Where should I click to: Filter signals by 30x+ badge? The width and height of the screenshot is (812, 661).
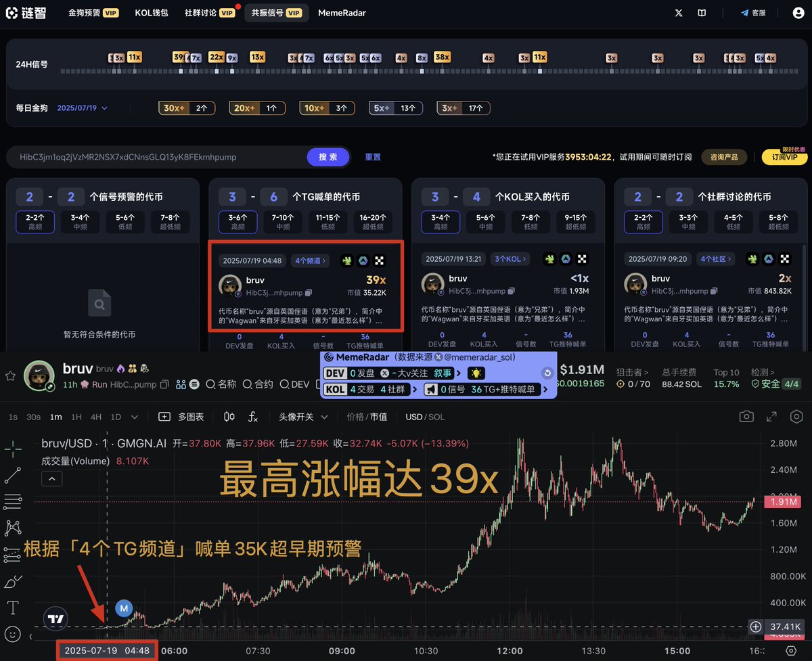click(187, 108)
